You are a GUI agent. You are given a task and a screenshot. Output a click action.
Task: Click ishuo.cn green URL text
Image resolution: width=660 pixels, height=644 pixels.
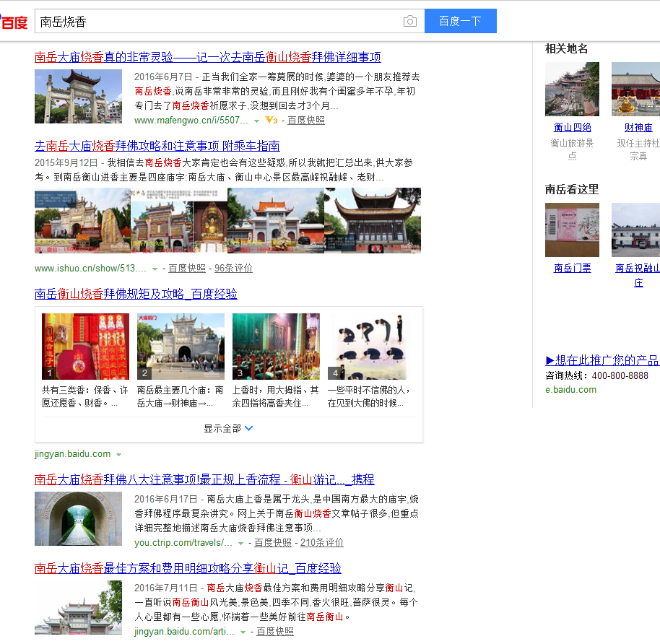tap(90, 268)
